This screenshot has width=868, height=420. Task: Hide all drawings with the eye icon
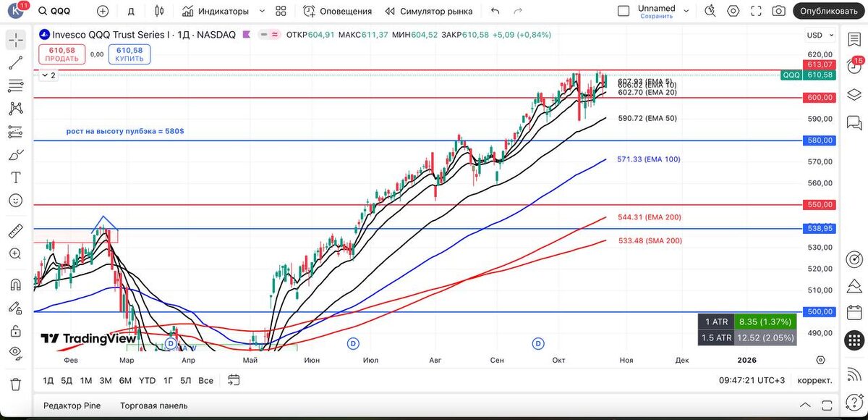click(15, 353)
